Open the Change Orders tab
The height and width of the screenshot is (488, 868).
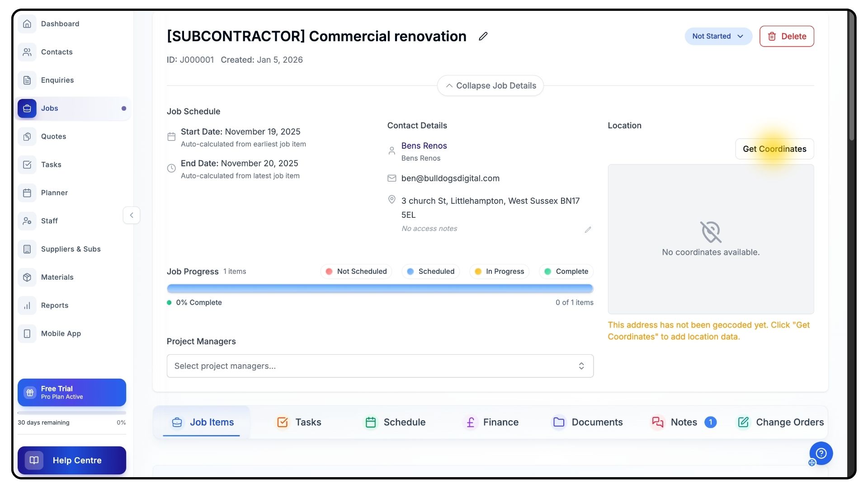(x=781, y=422)
